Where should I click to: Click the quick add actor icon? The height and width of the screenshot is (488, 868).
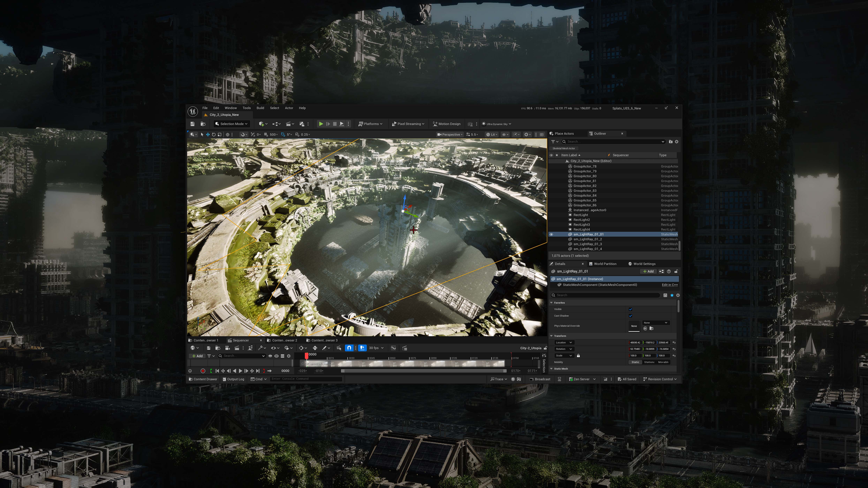coord(262,124)
